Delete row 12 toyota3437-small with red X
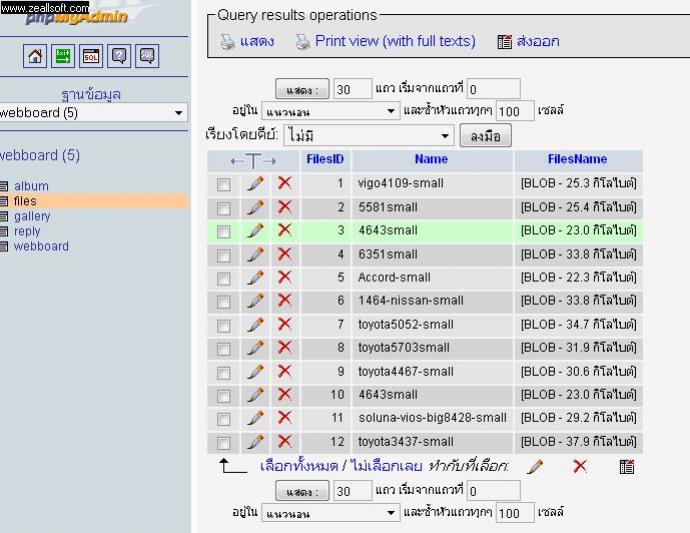This screenshot has width=690, height=533. [284, 442]
